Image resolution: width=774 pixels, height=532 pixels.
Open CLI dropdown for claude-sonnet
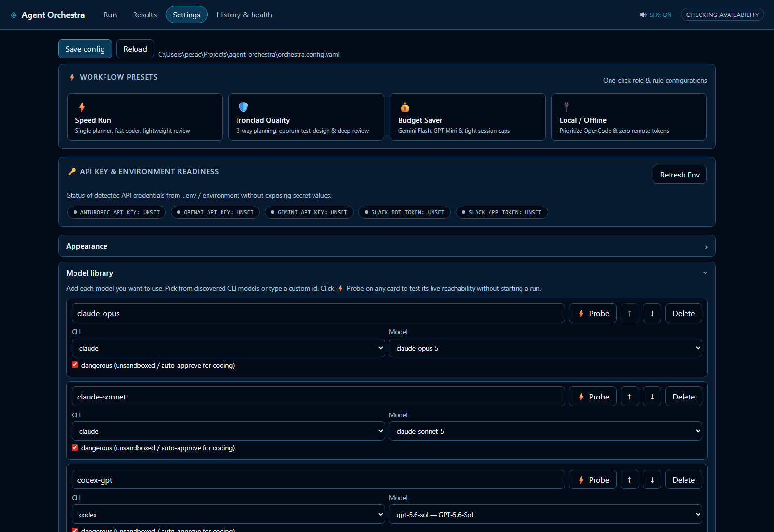(x=228, y=431)
